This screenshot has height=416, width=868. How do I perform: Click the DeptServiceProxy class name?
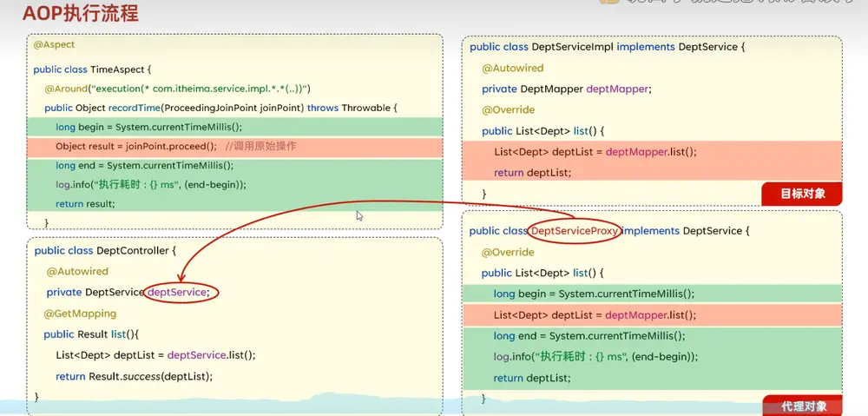pyautogui.click(x=574, y=231)
